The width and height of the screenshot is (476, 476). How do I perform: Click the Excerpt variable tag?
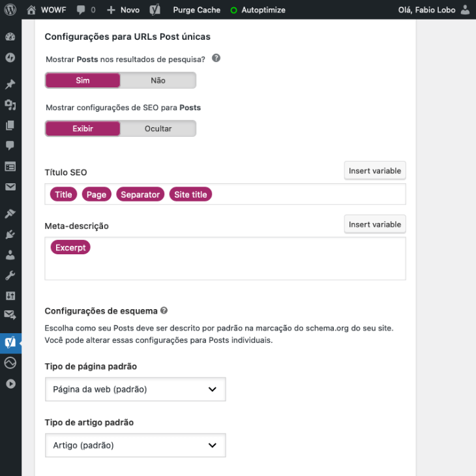(70, 247)
